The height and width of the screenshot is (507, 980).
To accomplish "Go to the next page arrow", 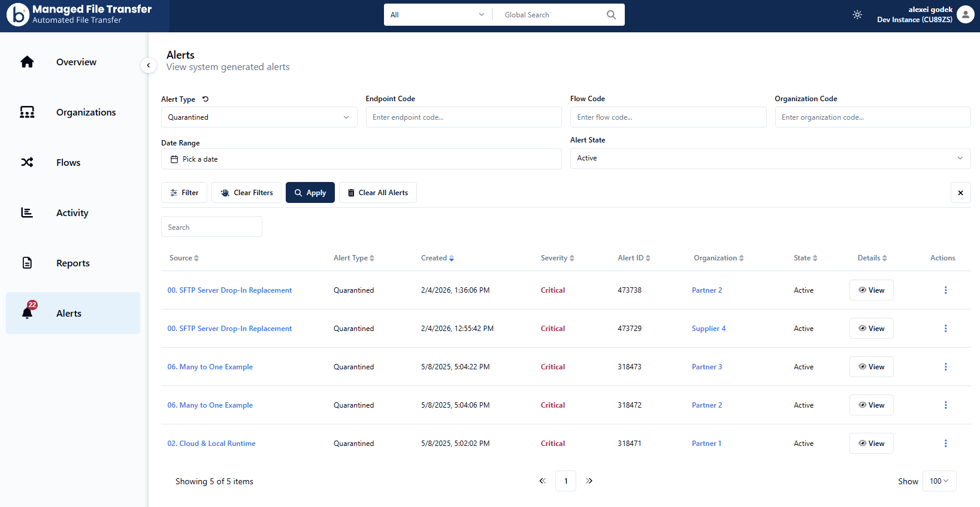I will coord(589,481).
